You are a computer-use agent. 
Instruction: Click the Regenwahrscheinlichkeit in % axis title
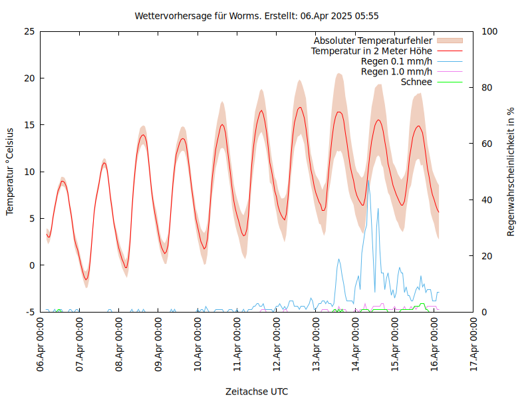pos(511,172)
